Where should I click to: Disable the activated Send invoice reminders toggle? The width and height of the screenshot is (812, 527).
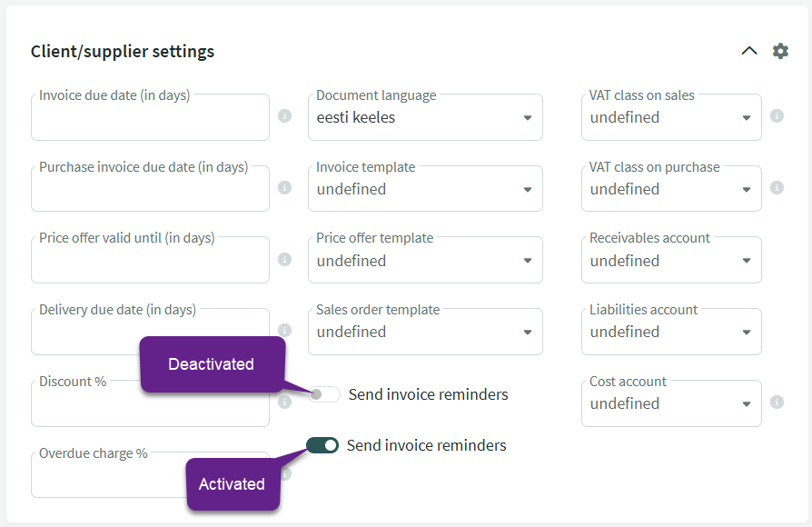322,445
